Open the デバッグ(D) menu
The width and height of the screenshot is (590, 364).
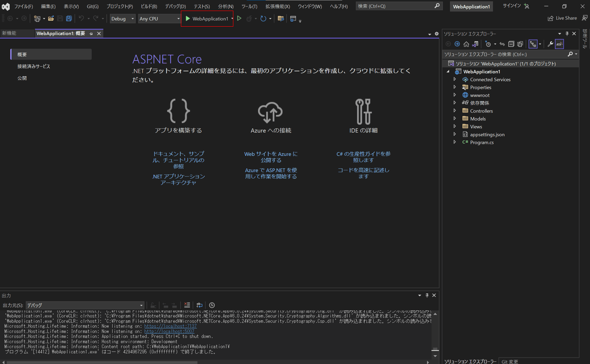[x=175, y=6]
